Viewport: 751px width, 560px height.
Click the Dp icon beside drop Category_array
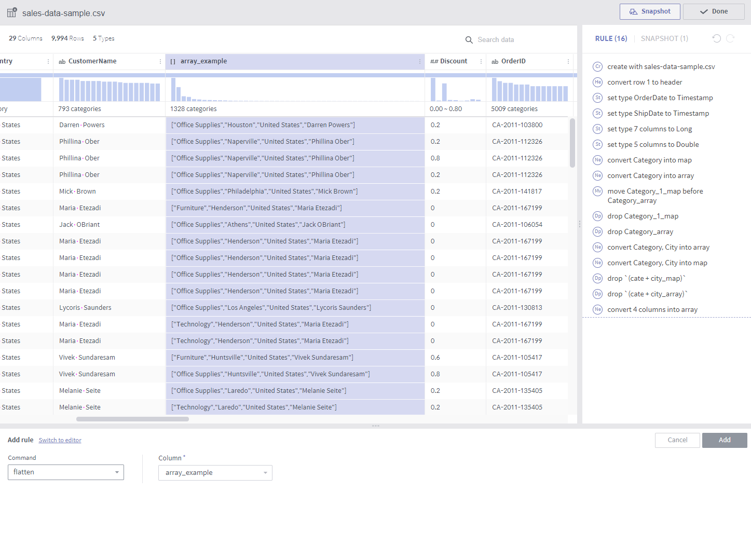point(598,231)
